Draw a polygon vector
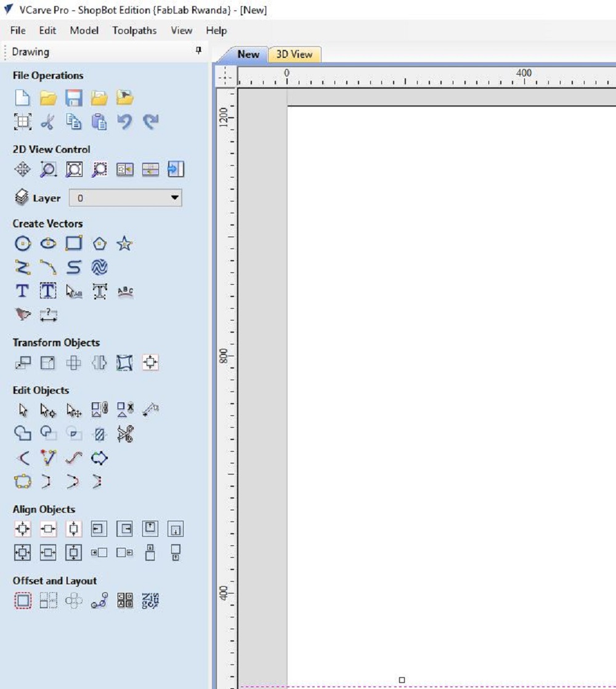Screen dimensions: 616x689 pyautogui.click(x=99, y=243)
